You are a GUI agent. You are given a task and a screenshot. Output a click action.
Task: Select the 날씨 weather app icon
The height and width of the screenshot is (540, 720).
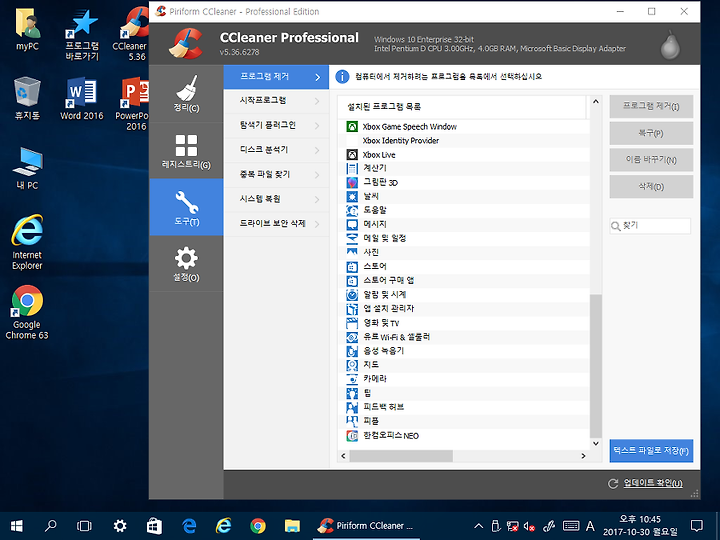[352, 197]
